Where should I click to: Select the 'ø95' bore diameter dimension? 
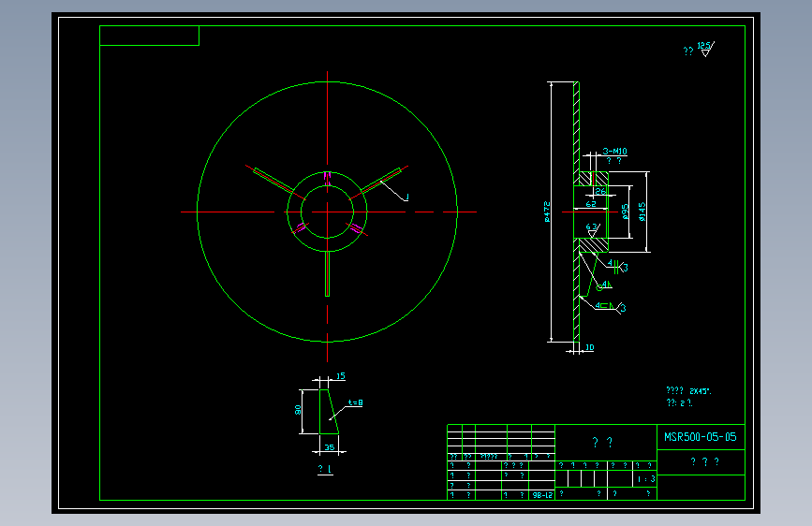(x=625, y=212)
